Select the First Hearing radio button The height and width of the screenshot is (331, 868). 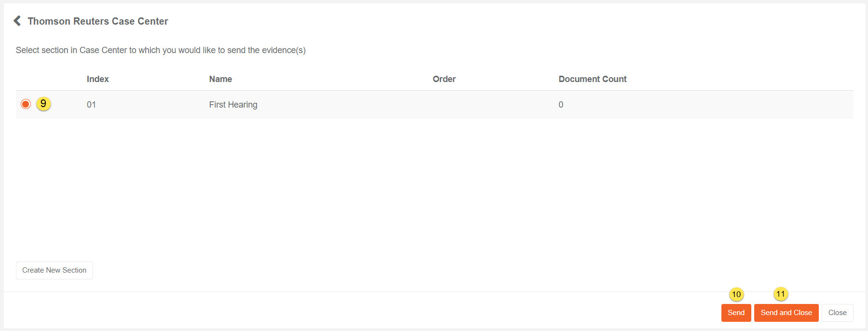pos(26,104)
